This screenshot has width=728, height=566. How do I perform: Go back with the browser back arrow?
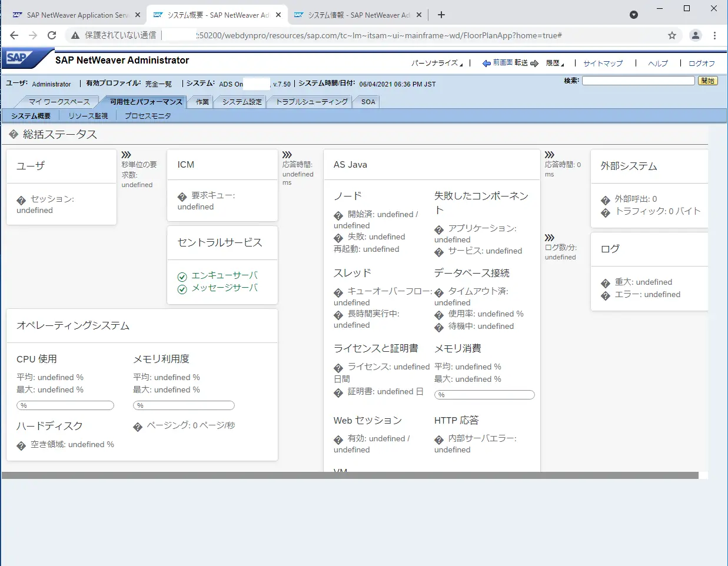[14, 35]
